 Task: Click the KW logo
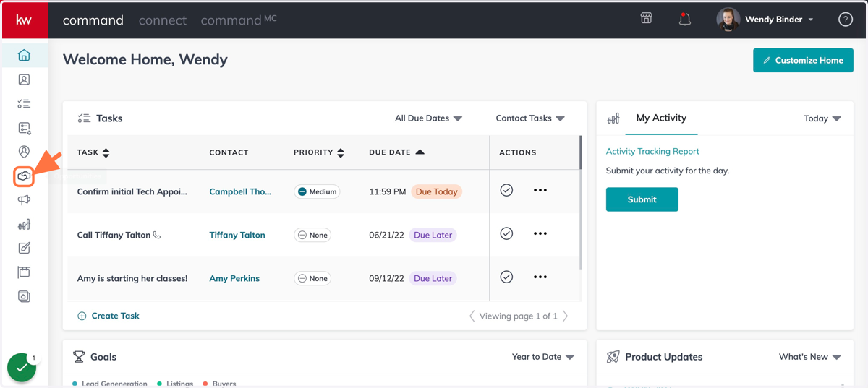click(24, 20)
